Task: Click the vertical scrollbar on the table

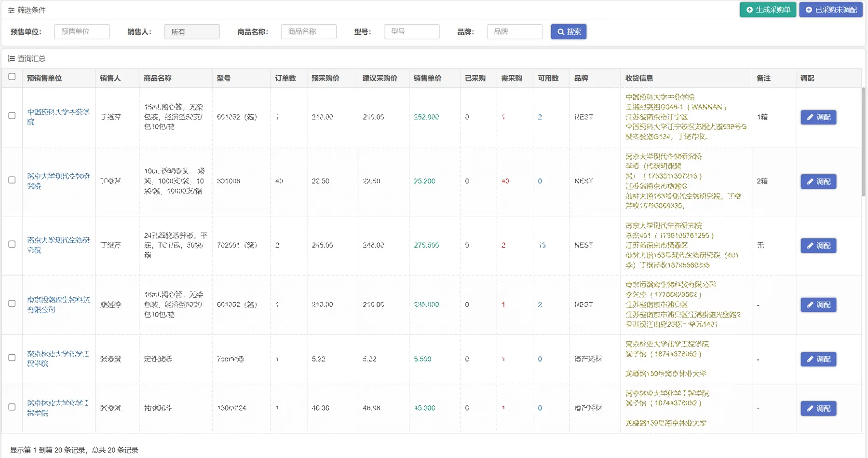Action: pos(863,142)
